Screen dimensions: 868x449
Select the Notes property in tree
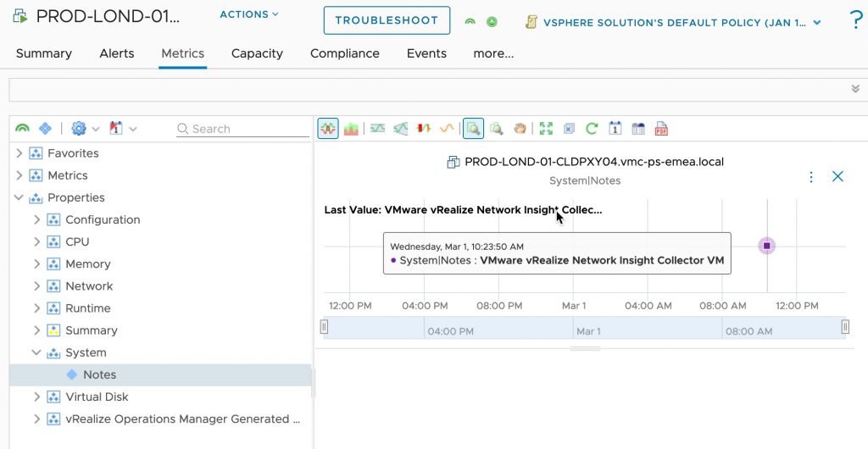pos(160,374)
